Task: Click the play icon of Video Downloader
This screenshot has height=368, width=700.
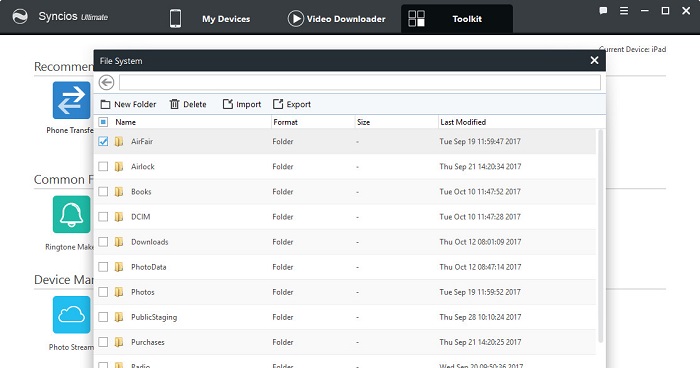Action: tap(295, 19)
